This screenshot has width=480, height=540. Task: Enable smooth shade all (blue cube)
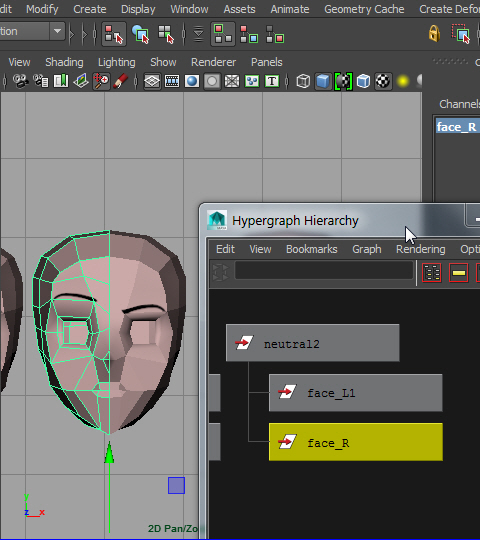click(323, 81)
